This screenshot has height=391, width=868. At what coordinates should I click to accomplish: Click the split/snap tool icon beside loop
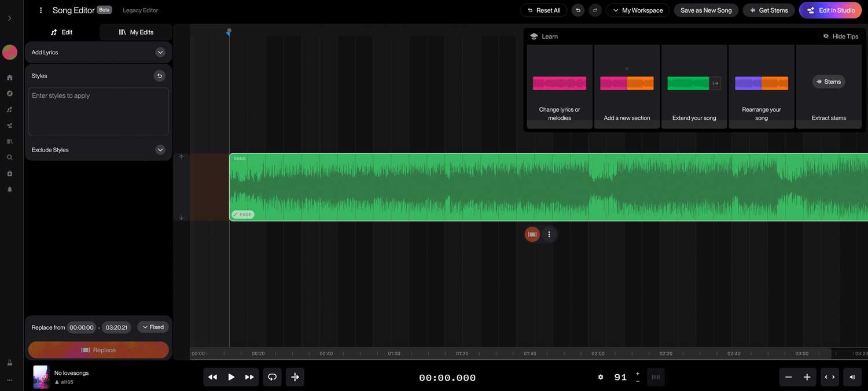(295, 377)
